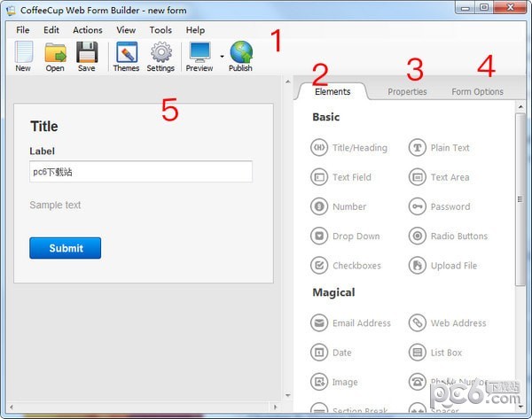Insert a Drop Down element
Viewport: 532px width, 419px height.
(345, 236)
